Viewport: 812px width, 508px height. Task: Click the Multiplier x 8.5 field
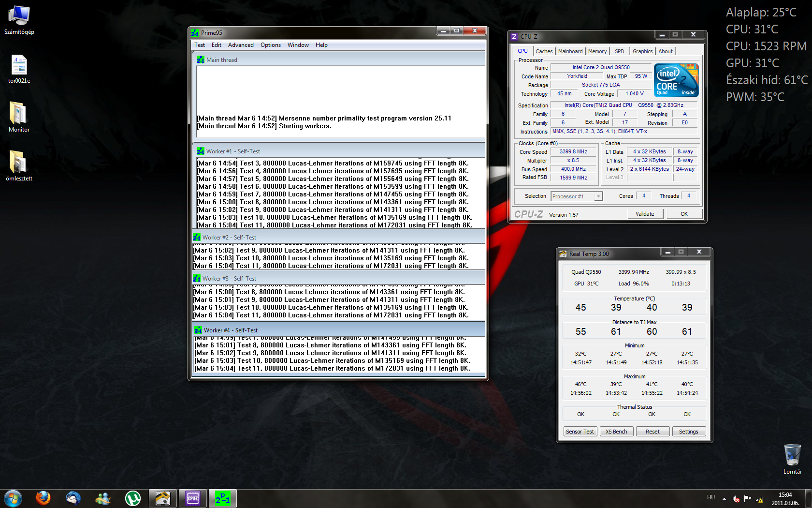(x=574, y=161)
